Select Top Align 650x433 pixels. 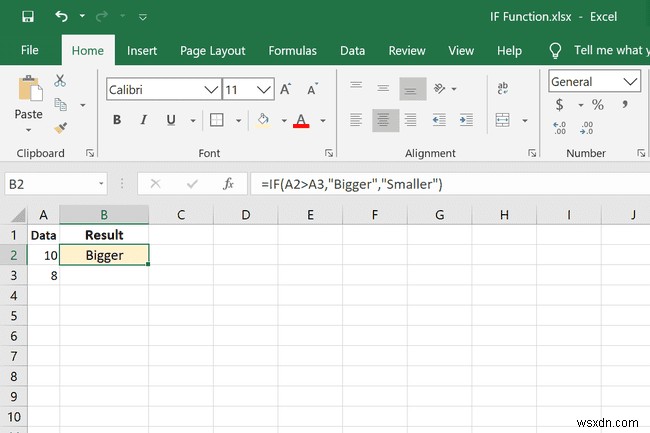pos(356,87)
